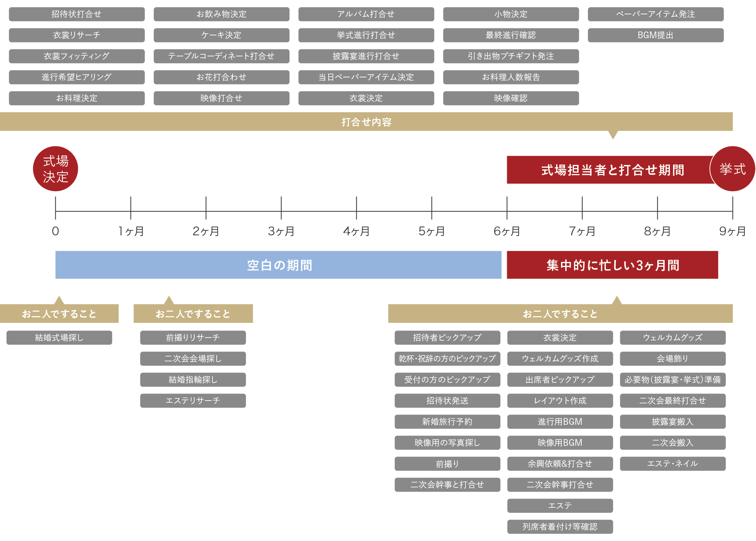Click the 会場飾り item
This screenshot has width=756, height=541.
point(673,359)
